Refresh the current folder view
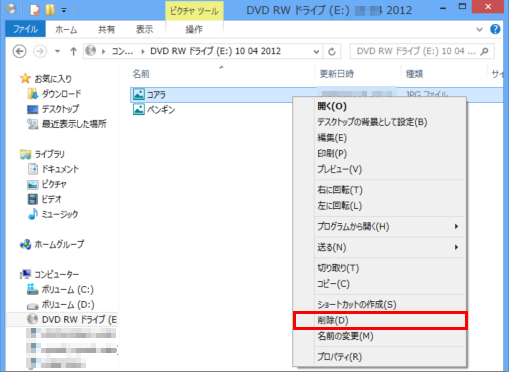509x372 pixels. coord(332,51)
